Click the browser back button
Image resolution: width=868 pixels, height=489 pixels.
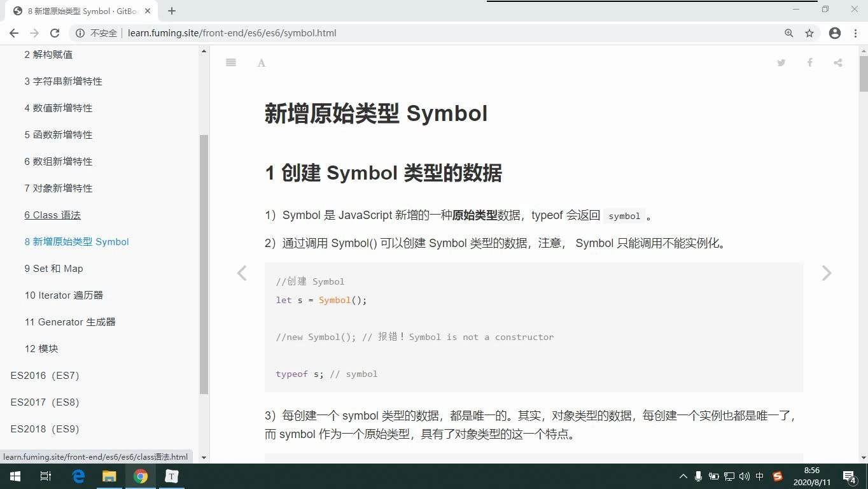14,33
